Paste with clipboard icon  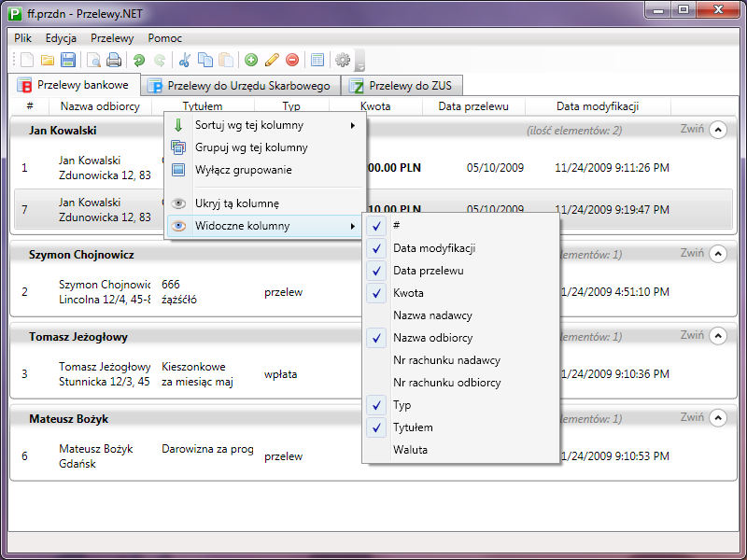(226, 60)
